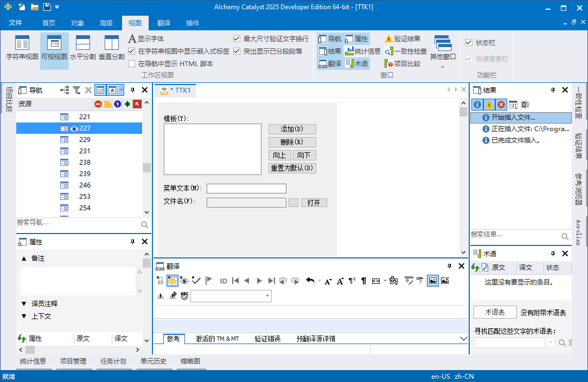Click the 术语表 button in 术语 panel

(x=495, y=312)
